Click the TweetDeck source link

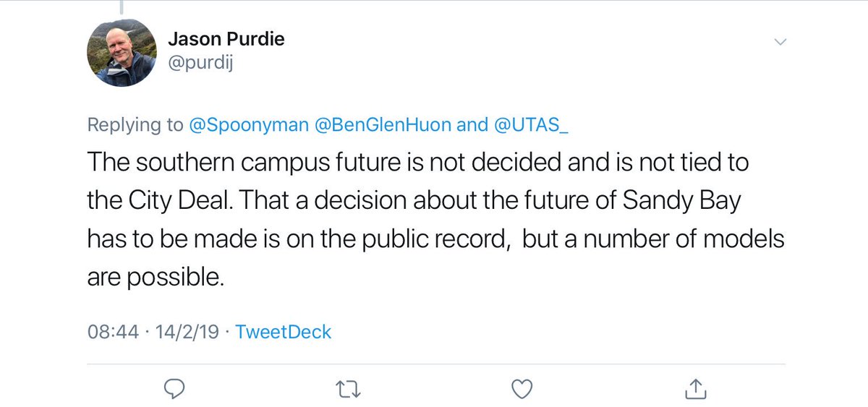click(x=284, y=332)
